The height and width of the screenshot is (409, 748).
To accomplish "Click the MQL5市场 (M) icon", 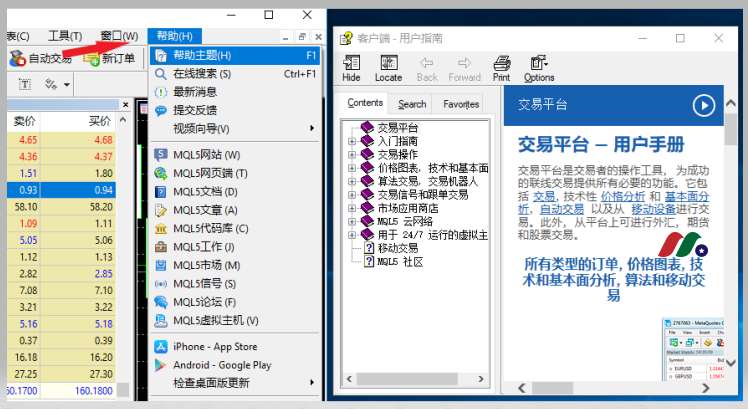I will point(161,265).
